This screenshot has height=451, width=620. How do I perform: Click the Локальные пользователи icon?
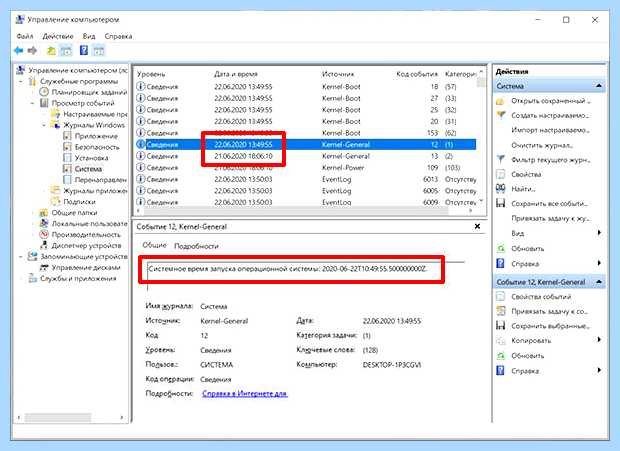(x=44, y=223)
